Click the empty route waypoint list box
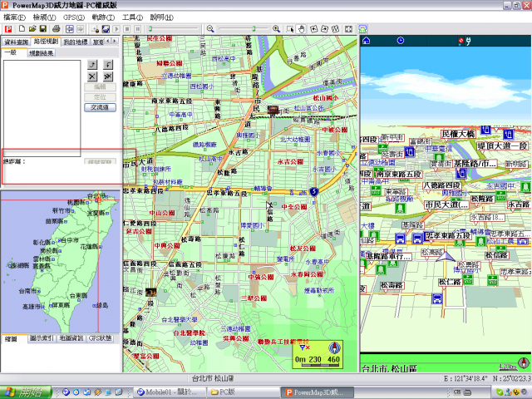The image size is (532, 399). click(42, 108)
